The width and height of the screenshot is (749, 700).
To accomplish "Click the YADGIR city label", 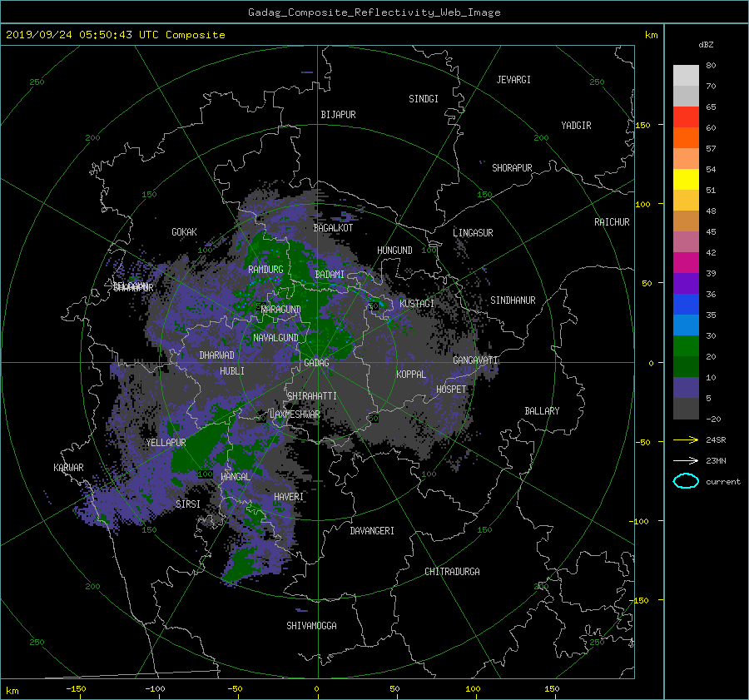I will [x=576, y=126].
